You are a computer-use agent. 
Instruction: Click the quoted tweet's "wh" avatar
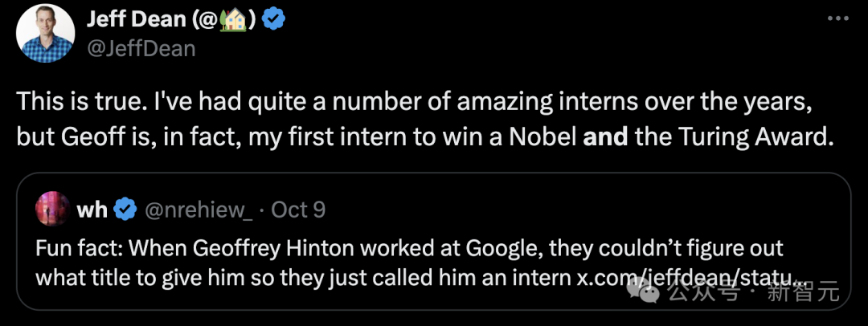click(x=51, y=209)
